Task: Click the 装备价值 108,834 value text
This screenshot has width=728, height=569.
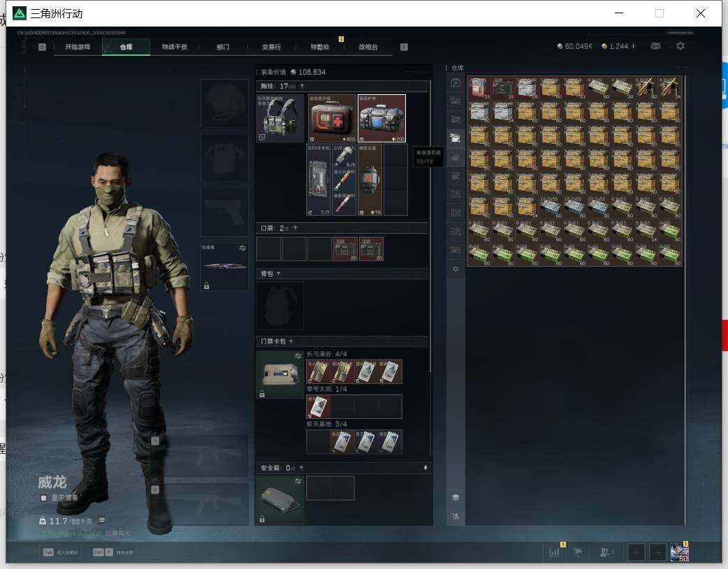Action: pos(293,73)
